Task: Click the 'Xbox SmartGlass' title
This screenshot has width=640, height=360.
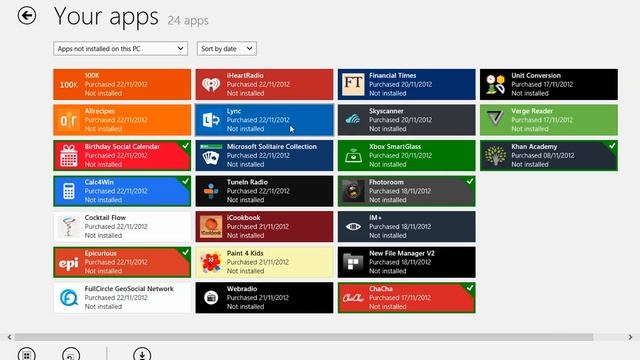Action: click(395, 147)
